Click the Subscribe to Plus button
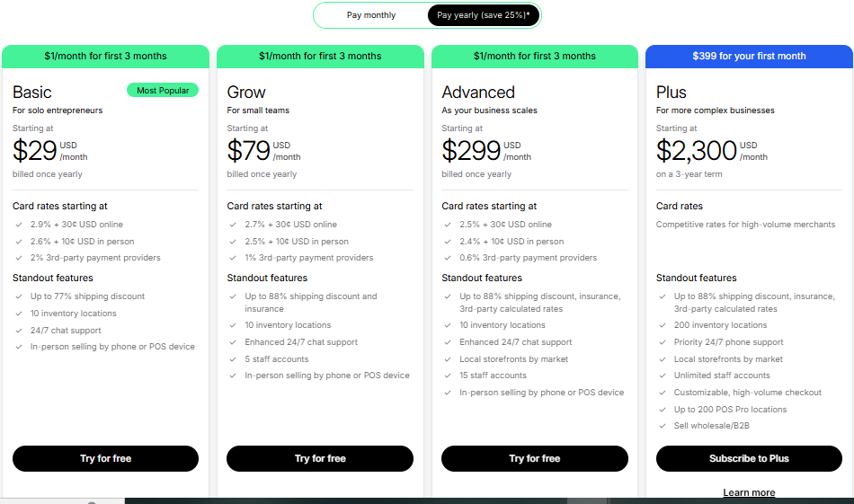 (749, 458)
